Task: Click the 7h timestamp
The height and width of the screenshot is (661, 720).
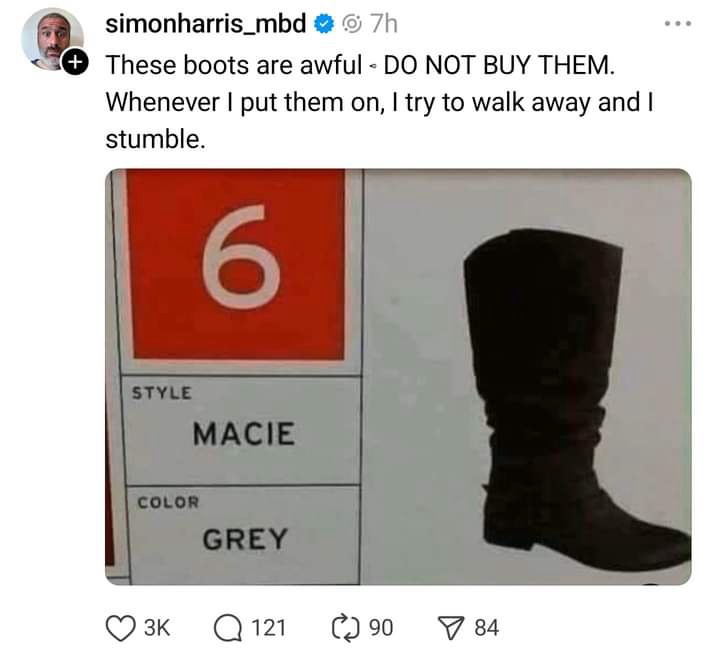Action: 384,24
